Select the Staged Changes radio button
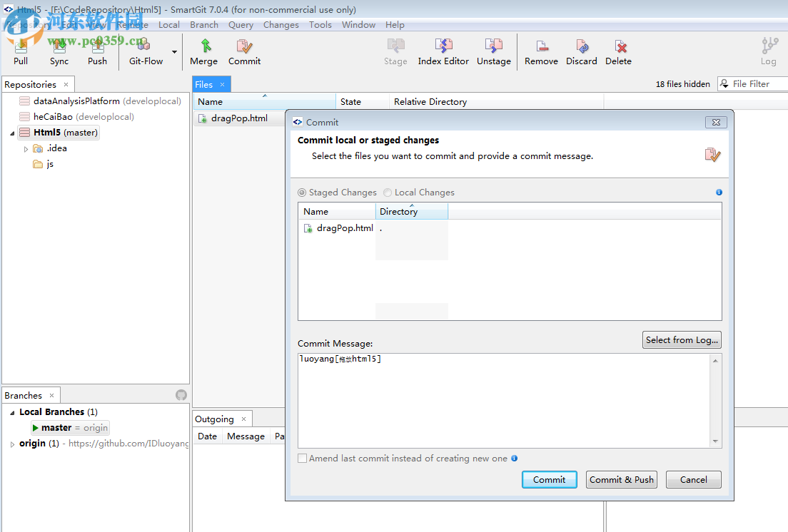 pos(302,193)
